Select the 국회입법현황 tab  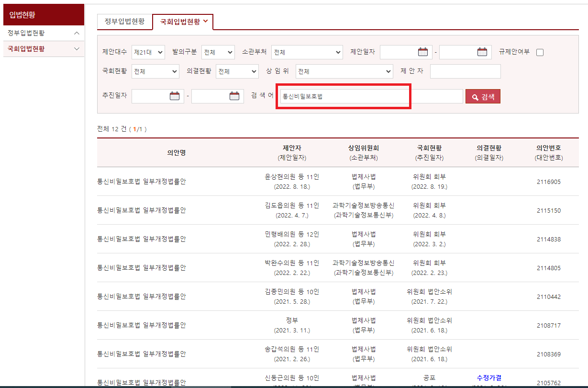[x=183, y=22]
